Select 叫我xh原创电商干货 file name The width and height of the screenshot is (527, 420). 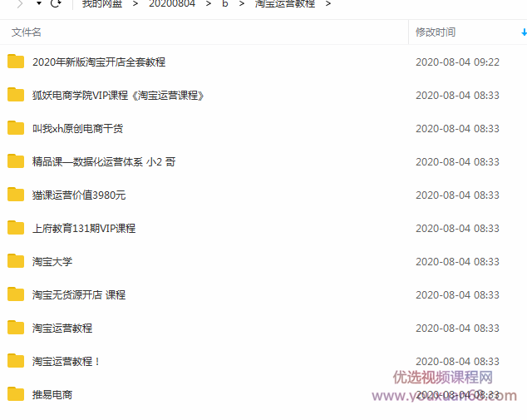click(x=77, y=128)
